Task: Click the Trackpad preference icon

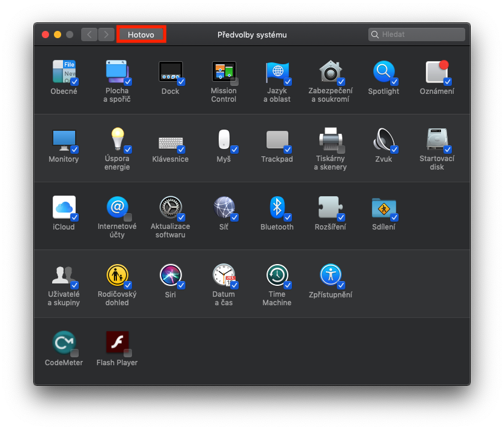Action: pyautogui.click(x=276, y=139)
